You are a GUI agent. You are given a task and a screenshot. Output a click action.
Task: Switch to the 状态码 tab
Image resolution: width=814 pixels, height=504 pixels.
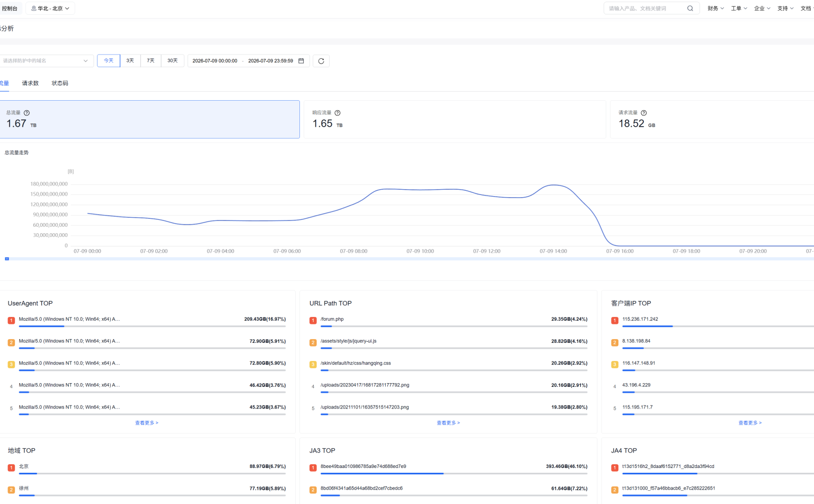[60, 83]
